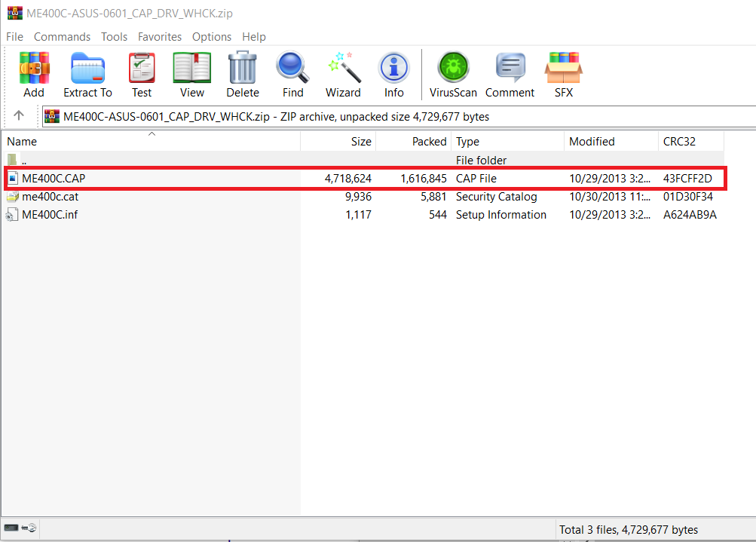Click the ME400C.CAP file icon
Image resolution: width=756 pixels, height=542 pixels.
(13, 179)
